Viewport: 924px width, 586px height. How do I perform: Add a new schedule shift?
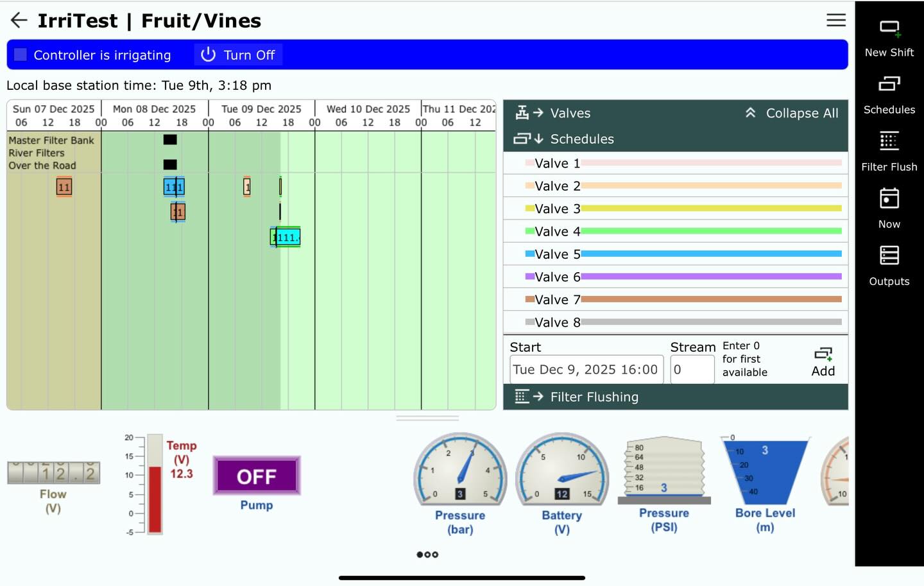pyautogui.click(x=823, y=362)
